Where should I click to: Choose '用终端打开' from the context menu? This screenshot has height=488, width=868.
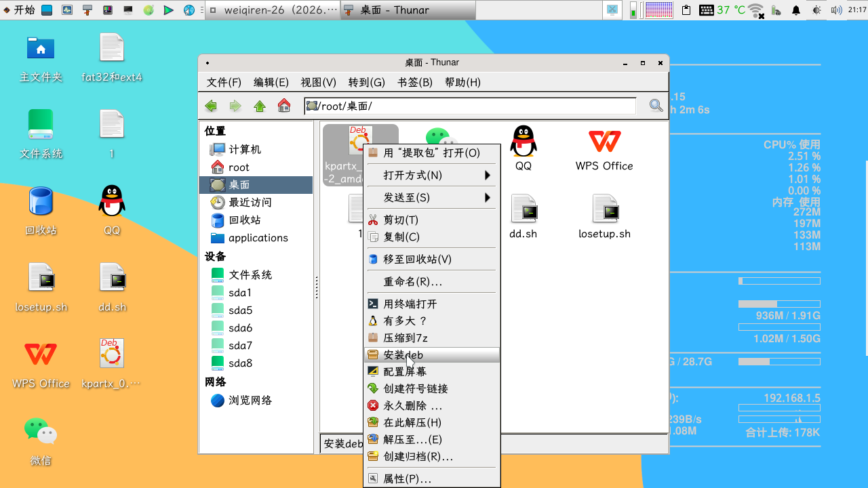tap(432, 304)
